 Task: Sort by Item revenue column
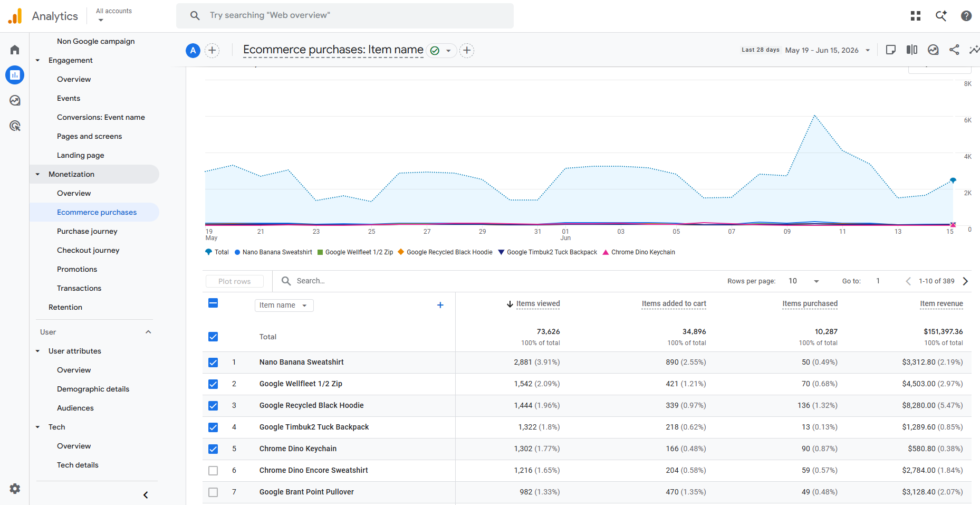tap(941, 304)
